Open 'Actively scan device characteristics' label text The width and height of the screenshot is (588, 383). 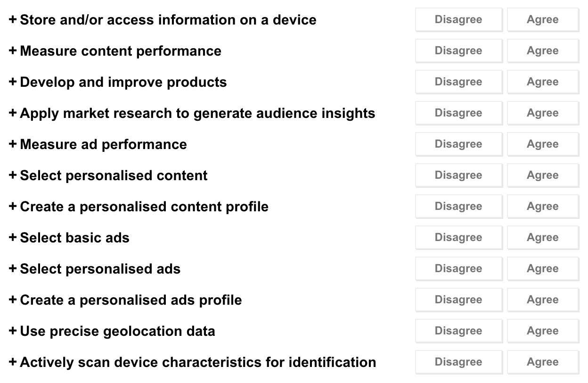[198, 362]
